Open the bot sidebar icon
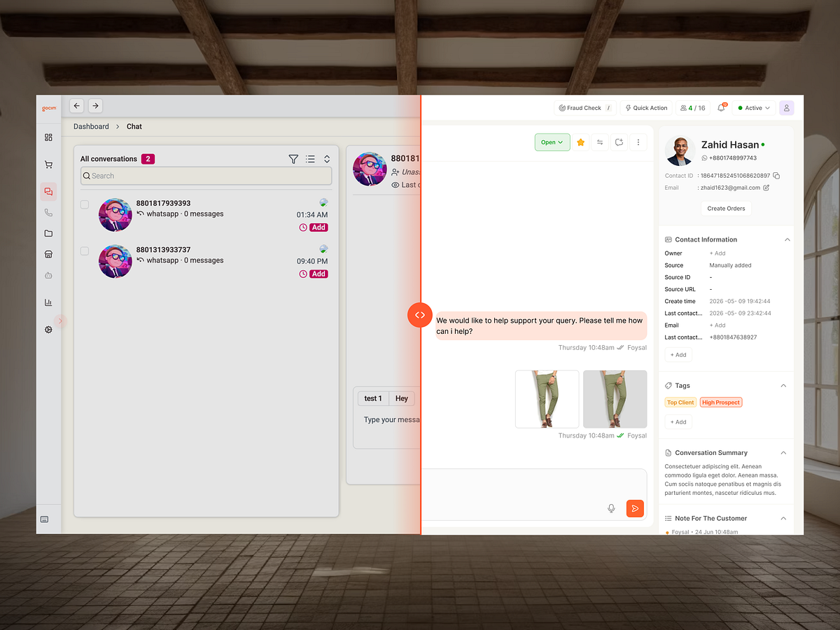Image resolution: width=840 pixels, height=630 pixels. coord(48,275)
